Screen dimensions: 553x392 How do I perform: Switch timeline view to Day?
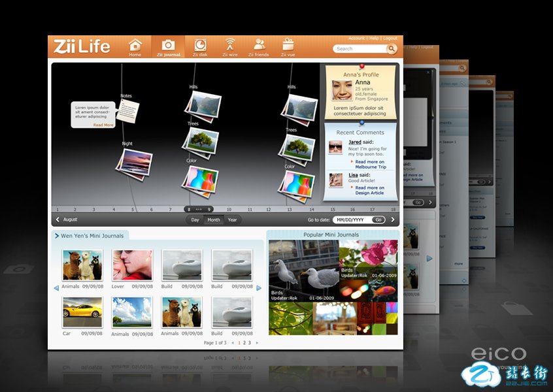tap(195, 220)
